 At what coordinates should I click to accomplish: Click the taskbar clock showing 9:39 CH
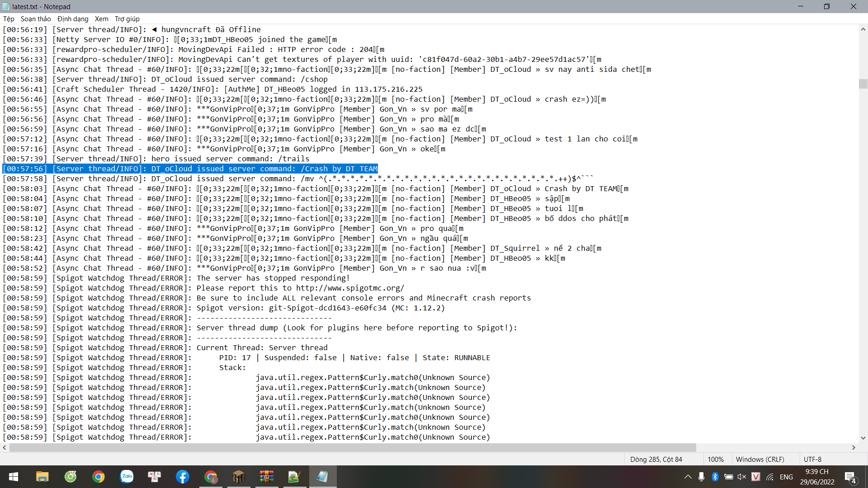817,477
